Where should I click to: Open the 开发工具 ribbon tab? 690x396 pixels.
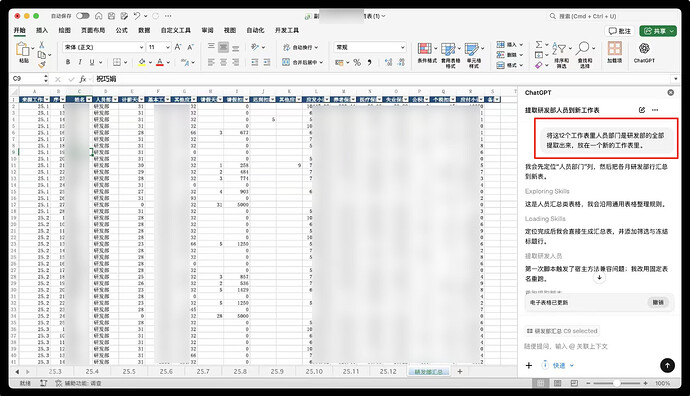[x=287, y=30]
